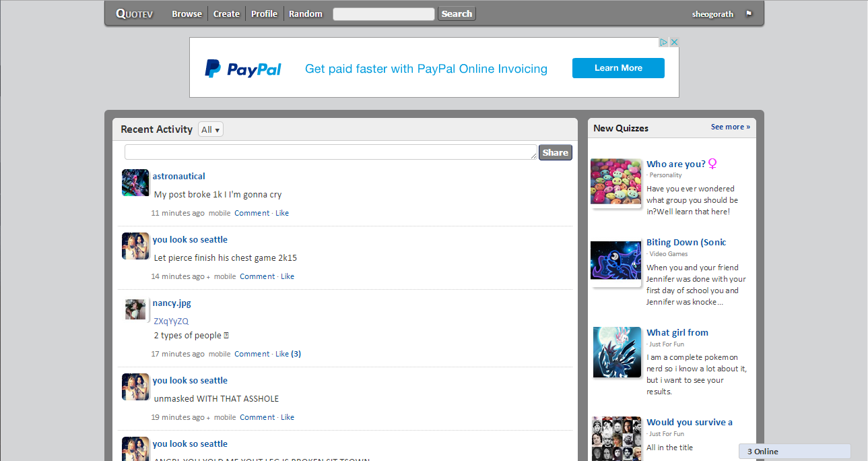Open the 'See more »' quizzes link
Screen dimensions: 868x461
(731, 127)
